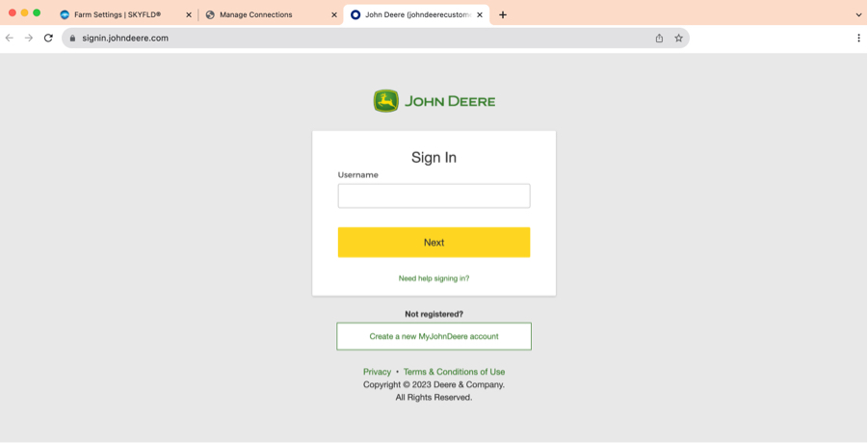Click the Farm Settings tab favicon
868x443 pixels.
point(65,15)
